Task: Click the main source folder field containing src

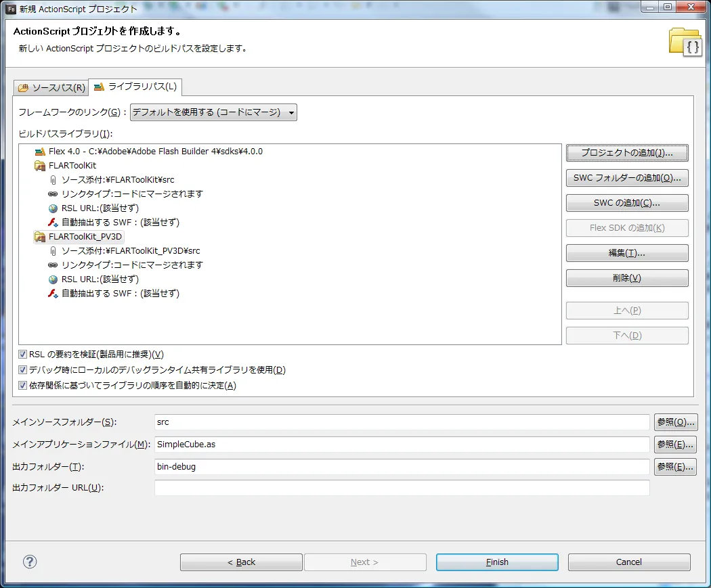Action: 402,422
